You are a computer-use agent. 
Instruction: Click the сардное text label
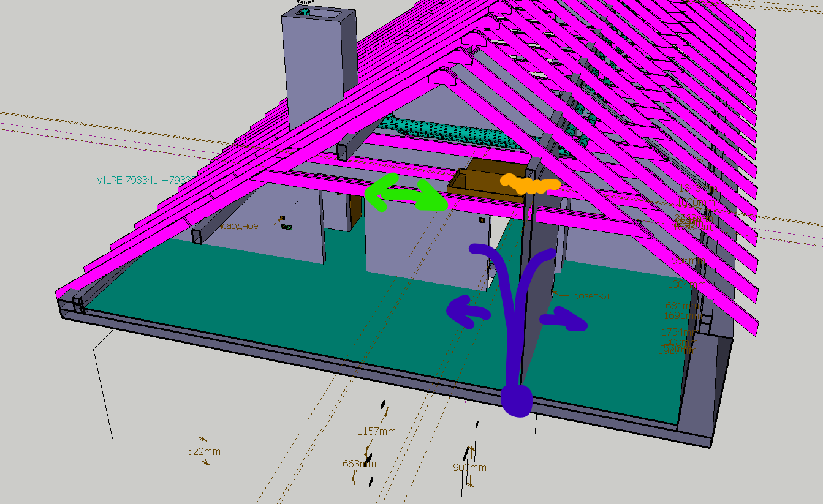[x=240, y=225]
